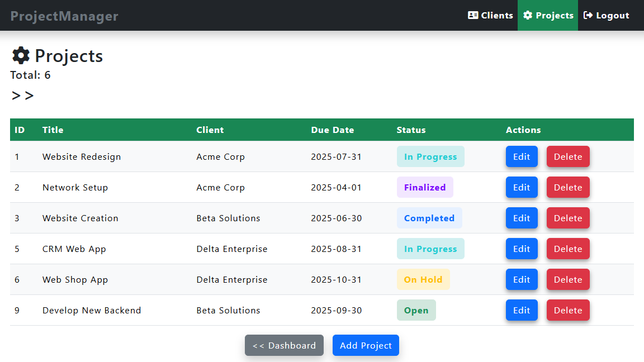Screen dimensions: 644x362
Task: Click Acme Corp in Network Setup row
Action: (x=221, y=187)
